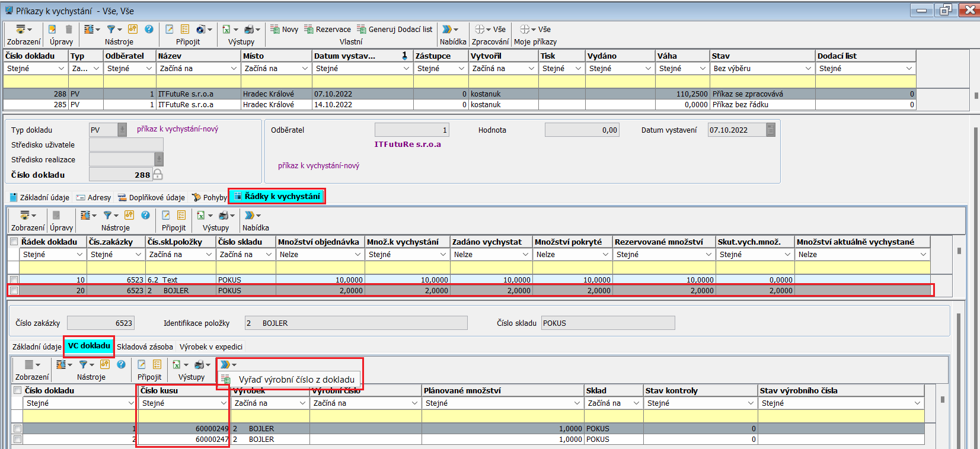This screenshot has width=980, height=449.
Task: Check the checkbox for row 20 BOJLER
Action: pyautogui.click(x=14, y=290)
